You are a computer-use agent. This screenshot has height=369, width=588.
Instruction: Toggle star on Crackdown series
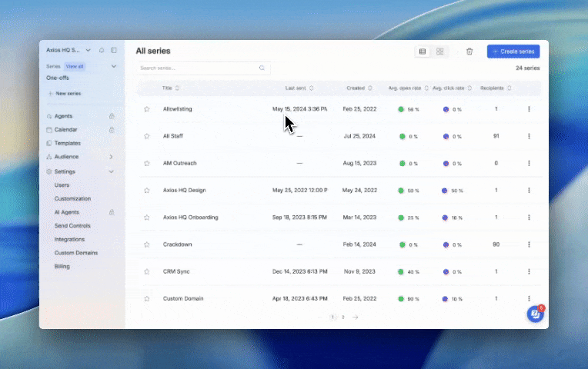click(147, 244)
